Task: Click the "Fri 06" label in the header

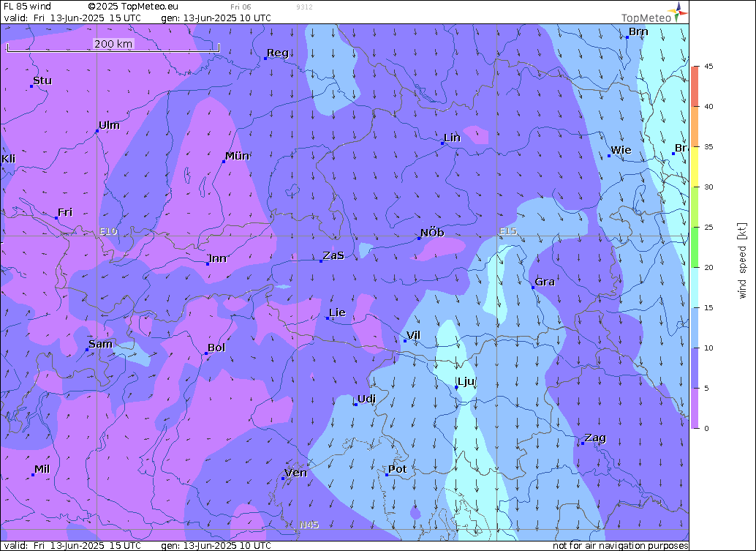Action: 241,7
